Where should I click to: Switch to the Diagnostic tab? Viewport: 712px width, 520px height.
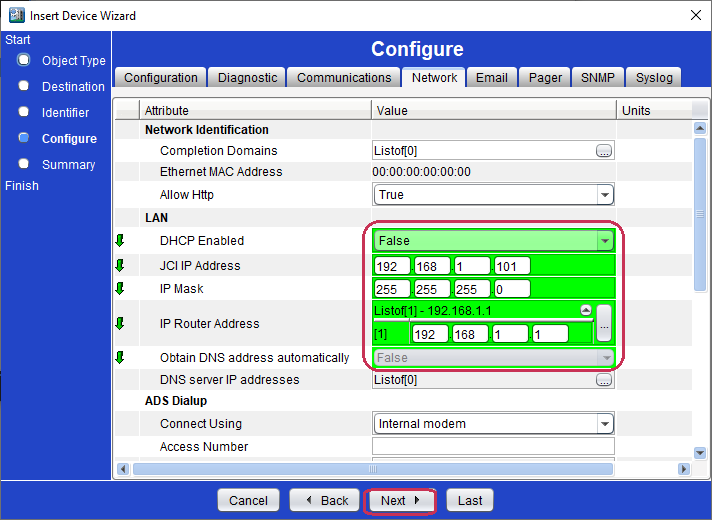coord(247,78)
